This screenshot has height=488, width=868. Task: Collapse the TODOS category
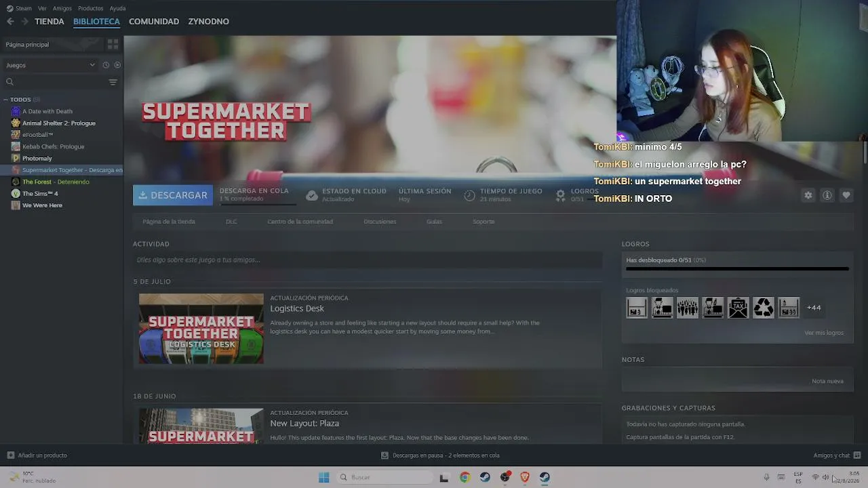(x=6, y=100)
